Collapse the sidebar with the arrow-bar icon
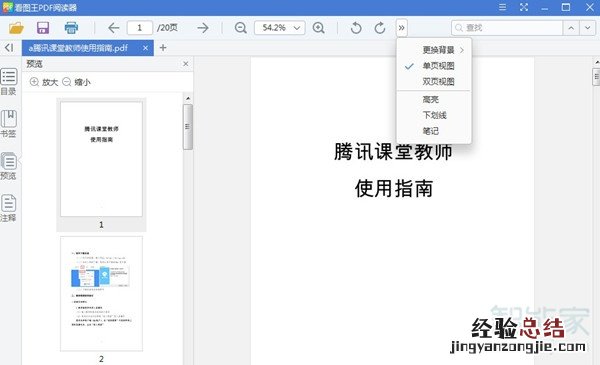Viewport: 600px width, 365px height. pyautogui.click(x=9, y=47)
